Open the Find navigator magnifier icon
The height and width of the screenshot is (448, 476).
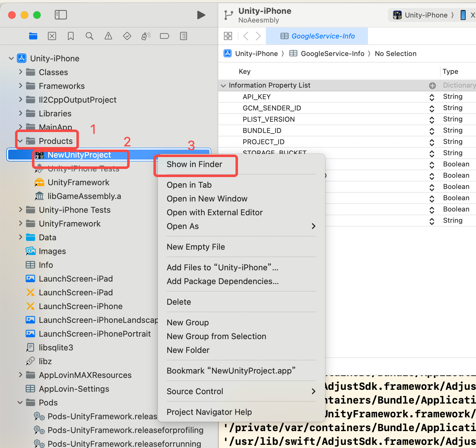click(90, 36)
